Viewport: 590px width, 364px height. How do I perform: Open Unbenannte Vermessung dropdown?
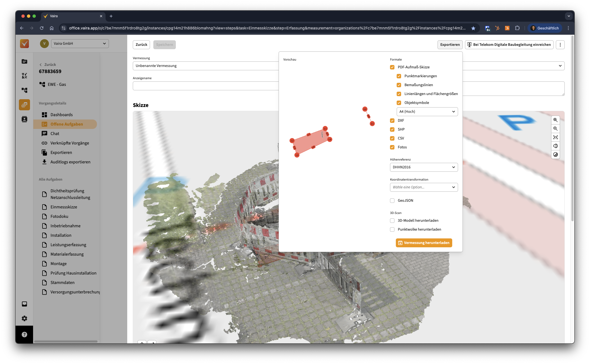pyautogui.click(x=206, y=66)
